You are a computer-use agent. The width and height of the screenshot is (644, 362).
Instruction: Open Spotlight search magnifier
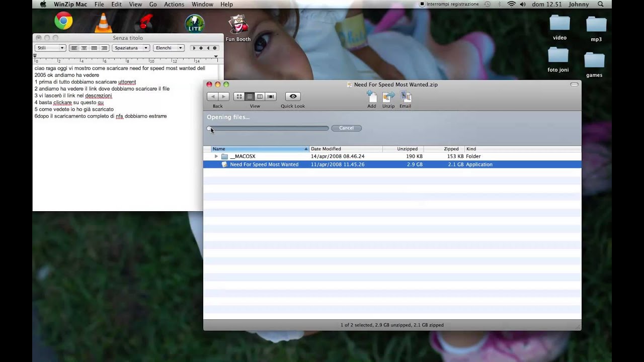point(601,4)
